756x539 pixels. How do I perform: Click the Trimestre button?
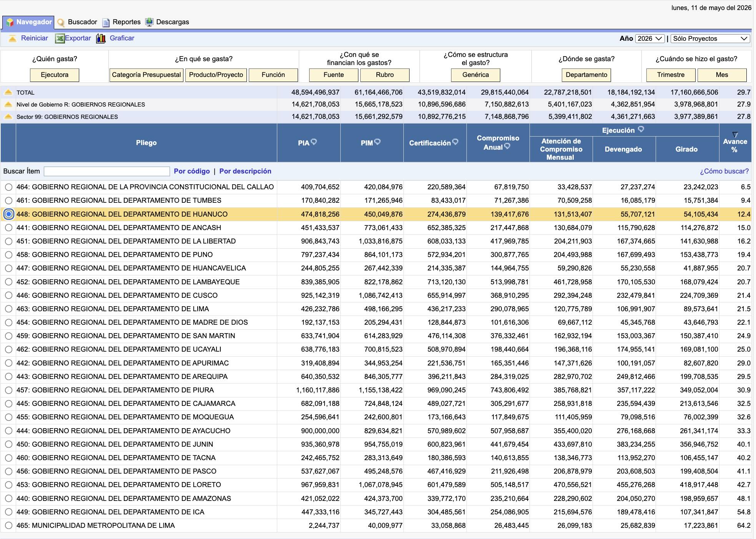[671, 75]
